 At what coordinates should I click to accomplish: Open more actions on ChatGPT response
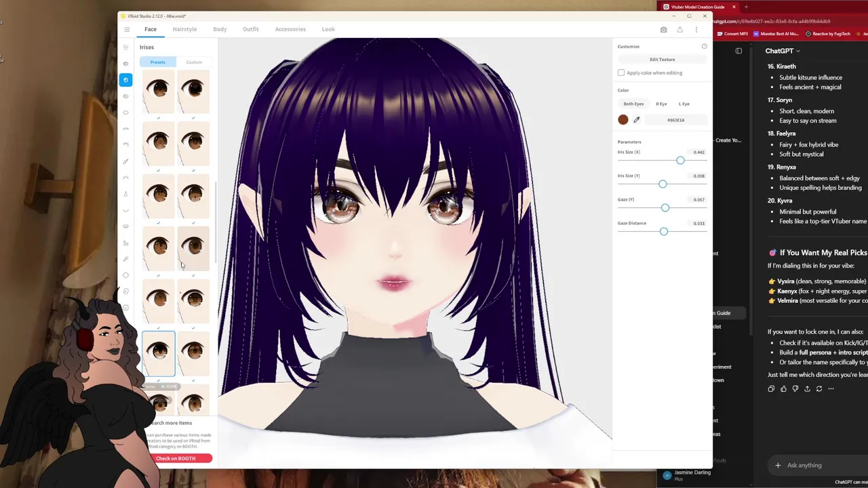pyautogui.click(x=831, y=389)
